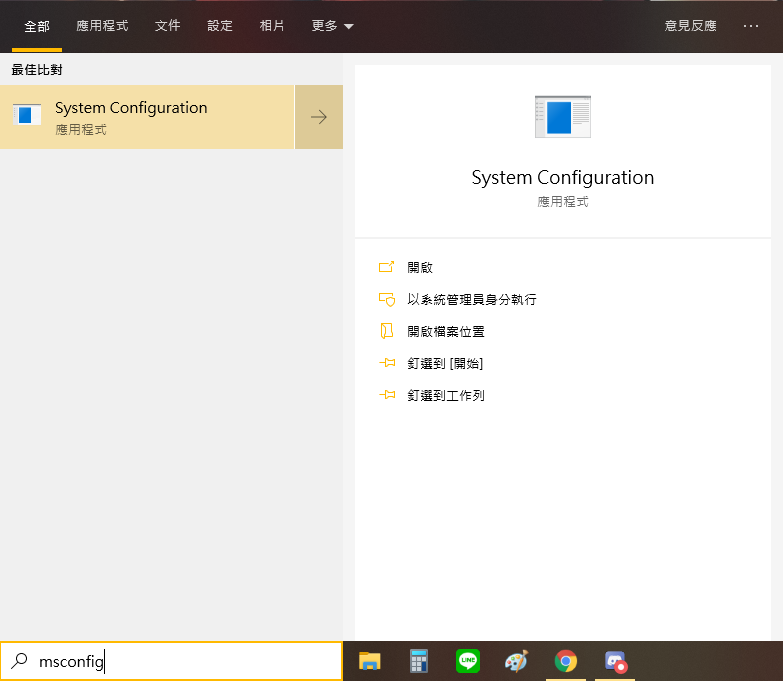Click the pin icon beside 釘選到工作列
The image size is (783, 681).
[x=387, y=395]
